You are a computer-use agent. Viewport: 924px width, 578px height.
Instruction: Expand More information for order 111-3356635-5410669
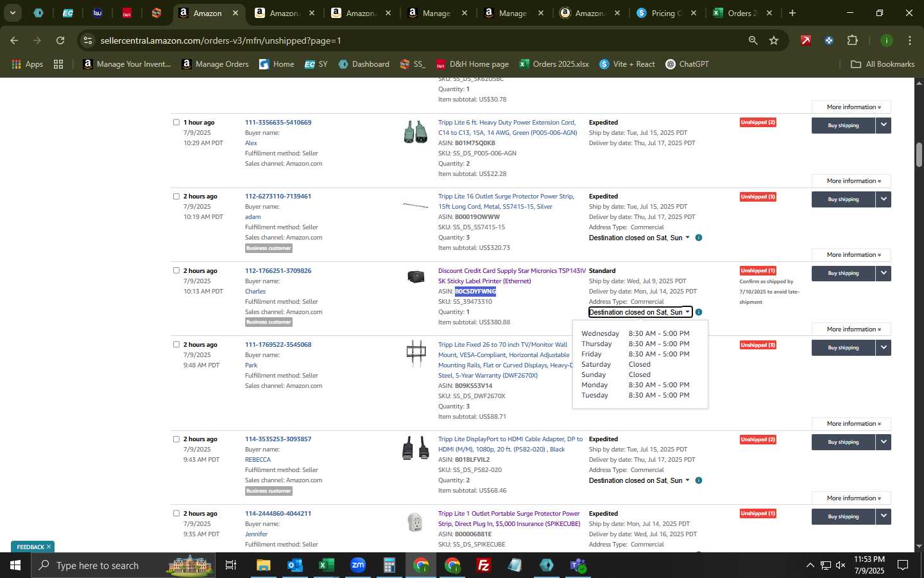[851, 181]
